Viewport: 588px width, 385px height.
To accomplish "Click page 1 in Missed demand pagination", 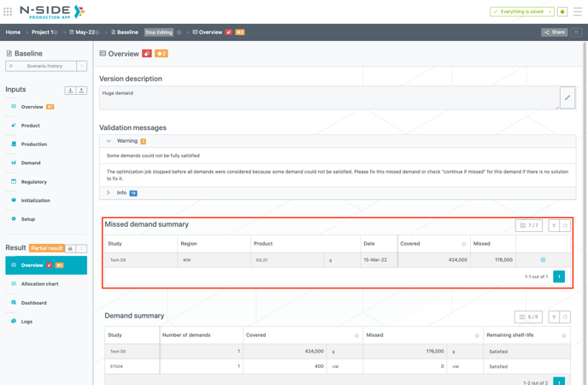I will pos(558,276).
